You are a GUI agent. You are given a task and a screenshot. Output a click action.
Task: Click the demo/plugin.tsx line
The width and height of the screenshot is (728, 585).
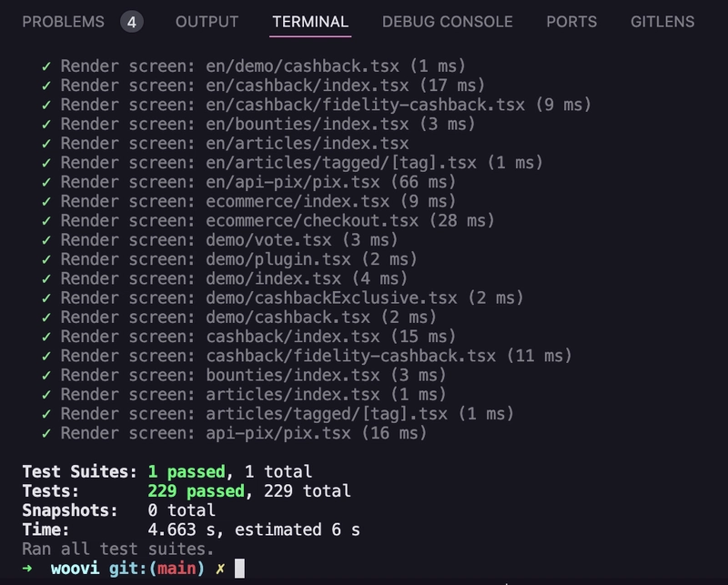click(229, 259)
